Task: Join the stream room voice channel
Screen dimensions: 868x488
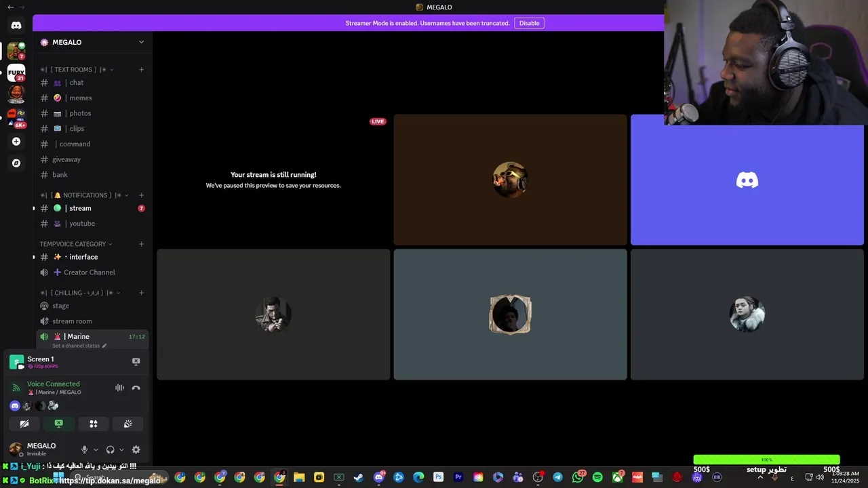Action: pyautogui.click(x=91, y=321)
